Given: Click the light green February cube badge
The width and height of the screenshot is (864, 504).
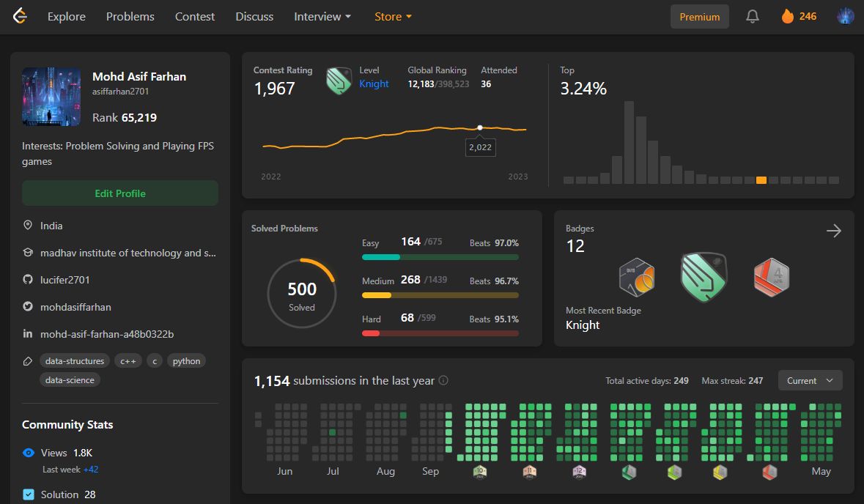Looking at the screenshot, I should (674, 472).
